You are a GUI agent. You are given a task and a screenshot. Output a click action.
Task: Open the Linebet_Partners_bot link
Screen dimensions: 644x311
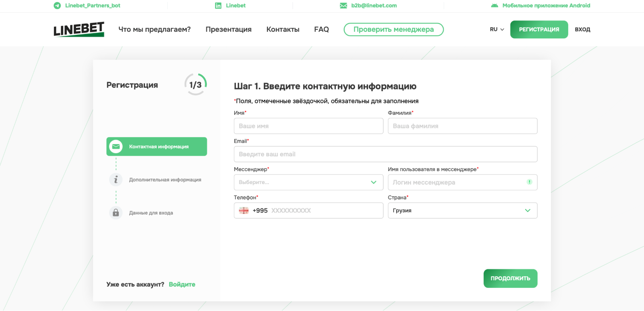pos(93,5)
